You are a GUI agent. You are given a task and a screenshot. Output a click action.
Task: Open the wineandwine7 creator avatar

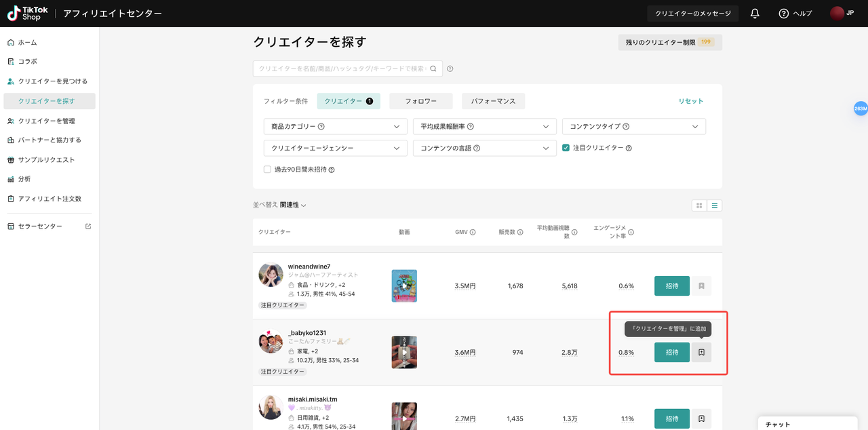[271, 275]
